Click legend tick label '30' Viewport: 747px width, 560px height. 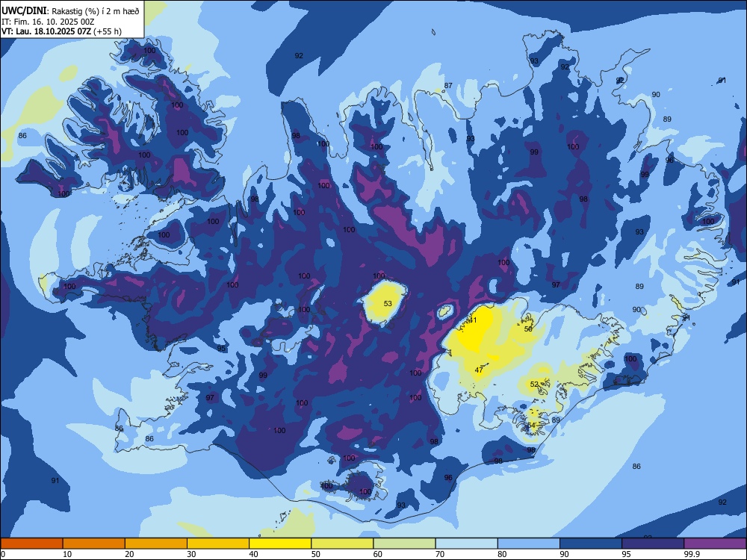191,554
